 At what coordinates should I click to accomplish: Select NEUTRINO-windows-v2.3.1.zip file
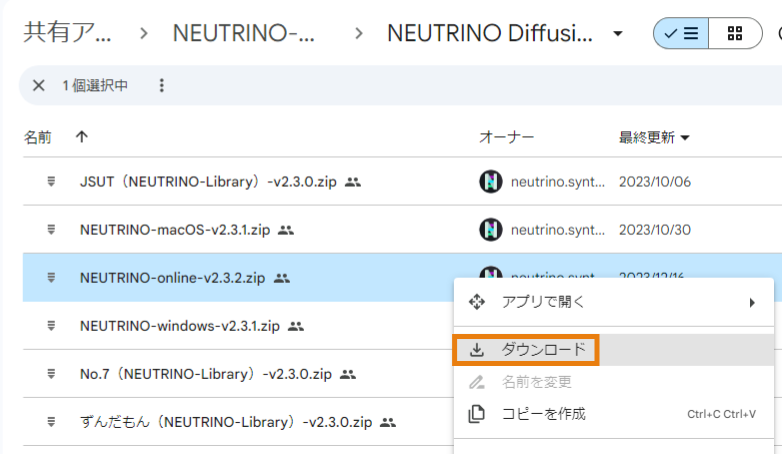[x=180, y=326]
